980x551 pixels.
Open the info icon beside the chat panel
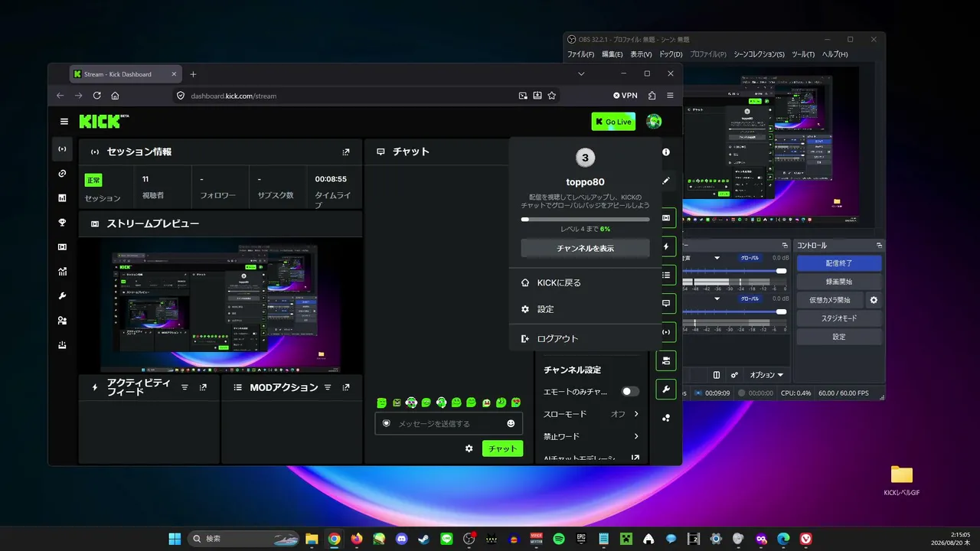666,152
